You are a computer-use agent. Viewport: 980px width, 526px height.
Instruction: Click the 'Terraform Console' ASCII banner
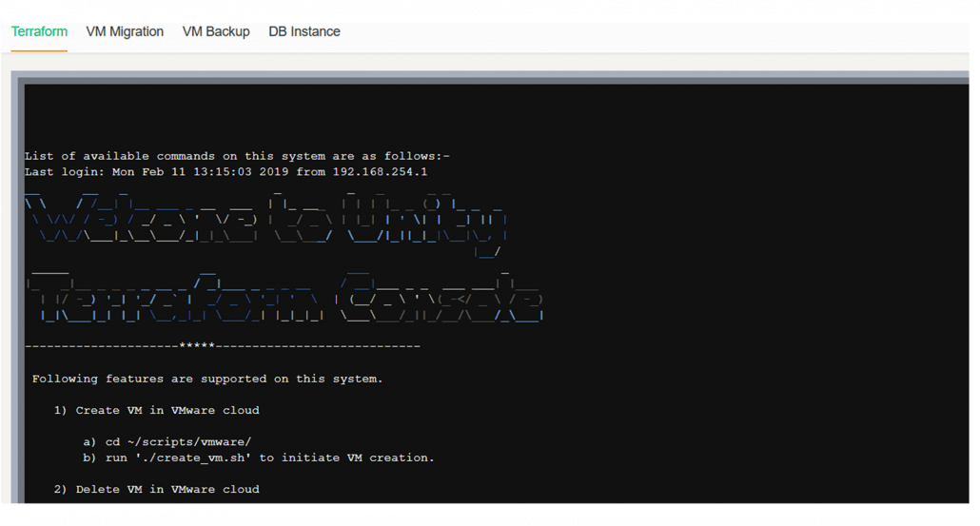click(284, 296)
